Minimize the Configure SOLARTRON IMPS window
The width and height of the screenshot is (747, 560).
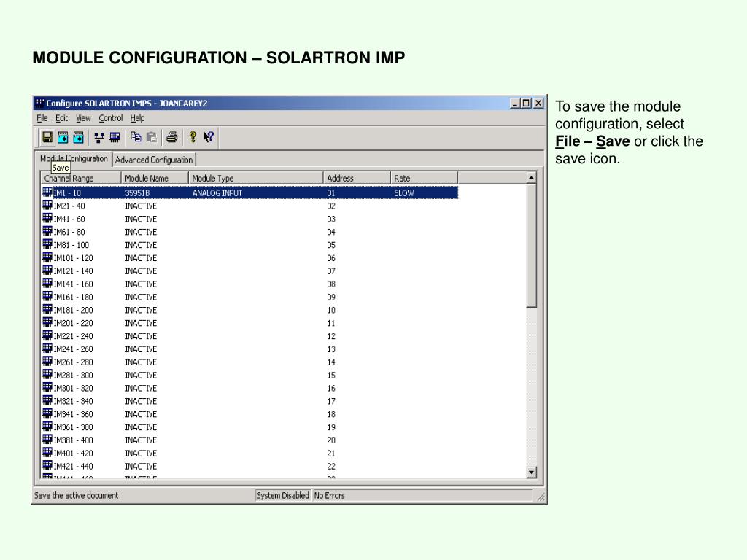pyautogui.click(x=515, y=103)
